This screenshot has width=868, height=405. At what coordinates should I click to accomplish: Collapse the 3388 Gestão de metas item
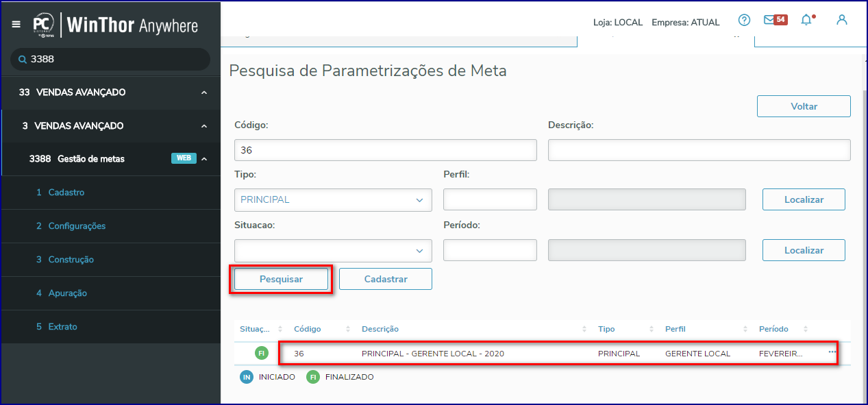(x=204, y=159)
